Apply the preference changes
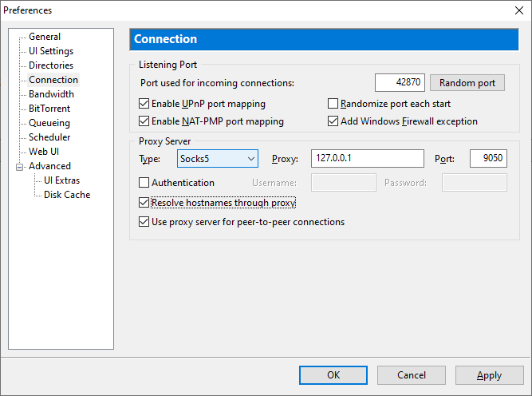 point(489,375)
